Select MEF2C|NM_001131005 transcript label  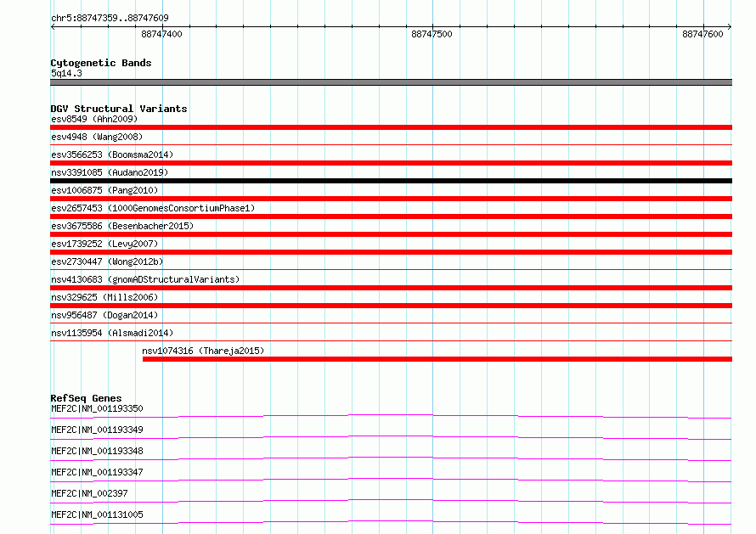point(97,514)
